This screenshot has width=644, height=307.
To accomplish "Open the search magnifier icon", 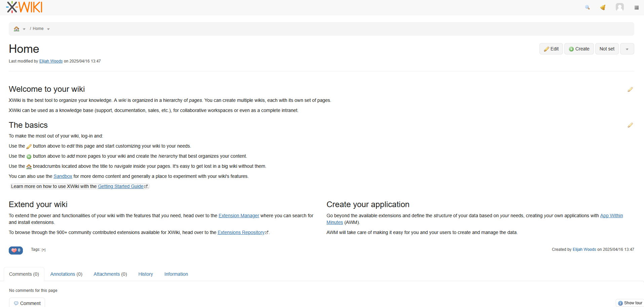I will (x=587, y=7).
